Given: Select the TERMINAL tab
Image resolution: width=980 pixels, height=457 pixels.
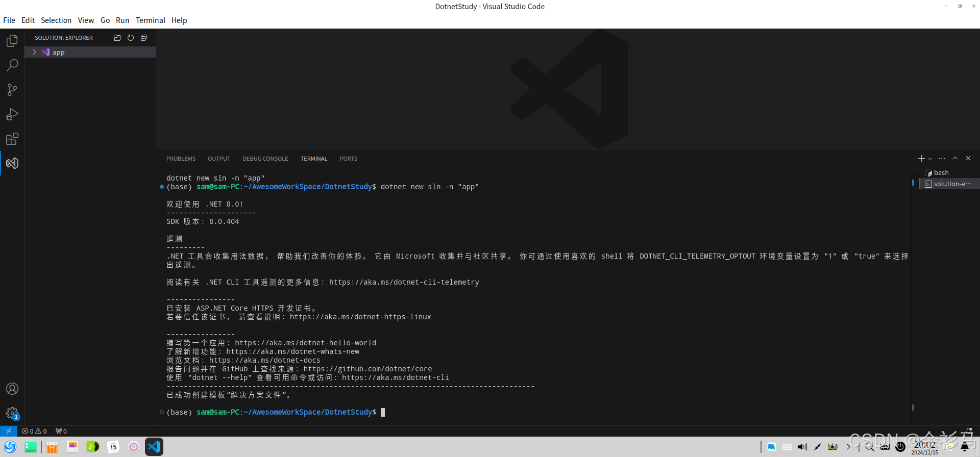Looking at the screenshot, I should click(314, 159).
